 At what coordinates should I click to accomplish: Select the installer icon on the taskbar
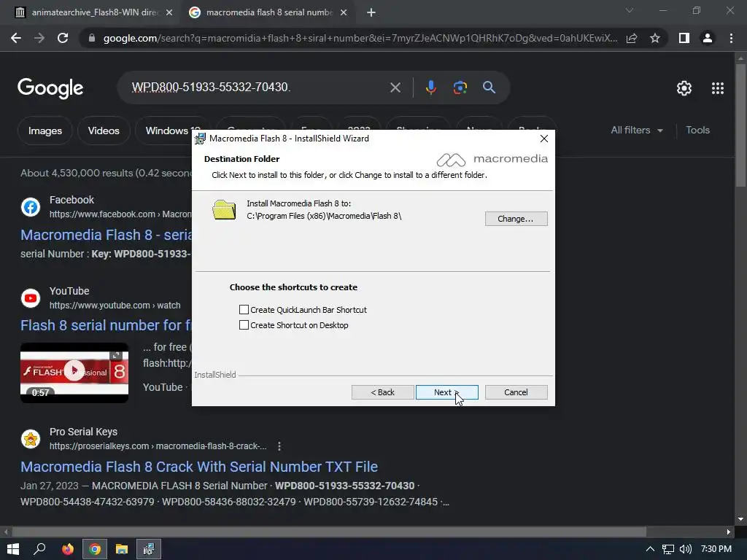[149, 549]
